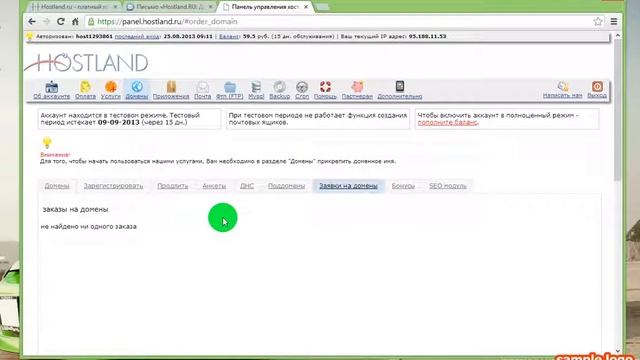Screen dimensions: 640x360
Task: Bookmark the page with the star
Action: pos(598,22)
